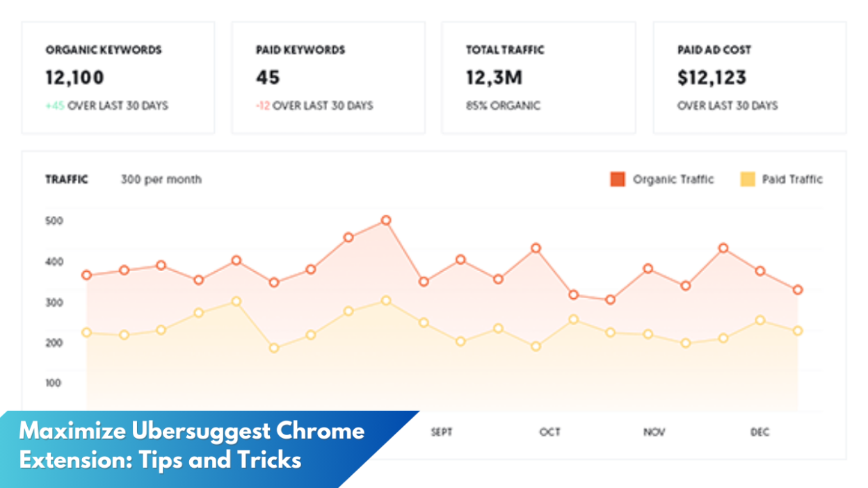This screenshot has height=488, width=868.
Task: Select the paid keywords value "45"
Action: coord(268,77)
